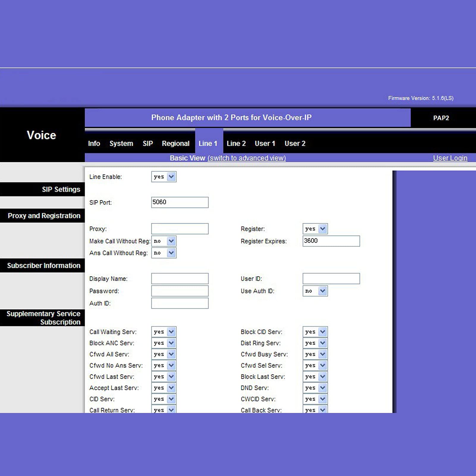This screenshot has height=476, width=476.
Task: Open the User 1 tab
Action: click(265, 143)
